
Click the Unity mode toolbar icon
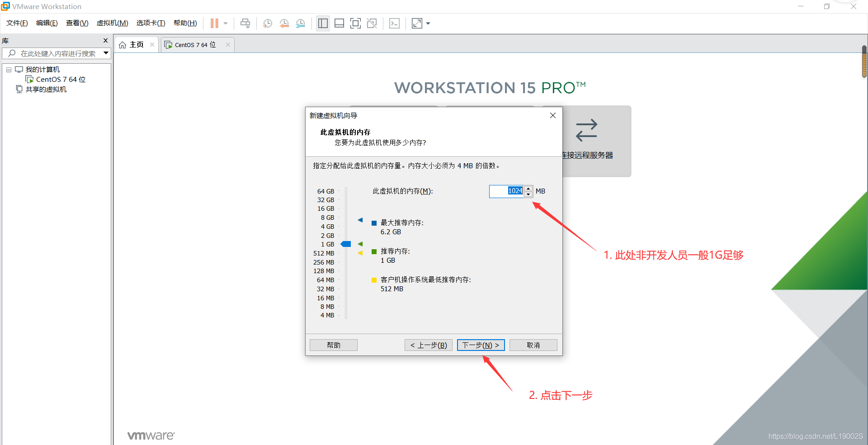(372, 24)
